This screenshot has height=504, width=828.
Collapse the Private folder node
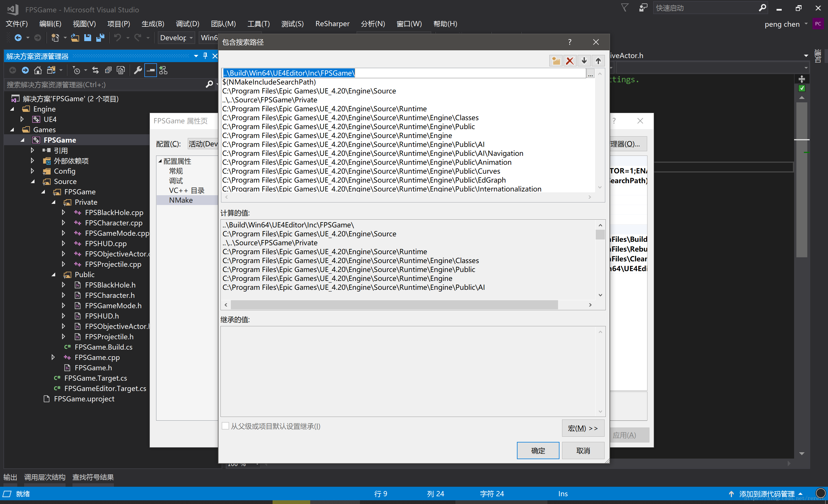[x=54, y=202]
